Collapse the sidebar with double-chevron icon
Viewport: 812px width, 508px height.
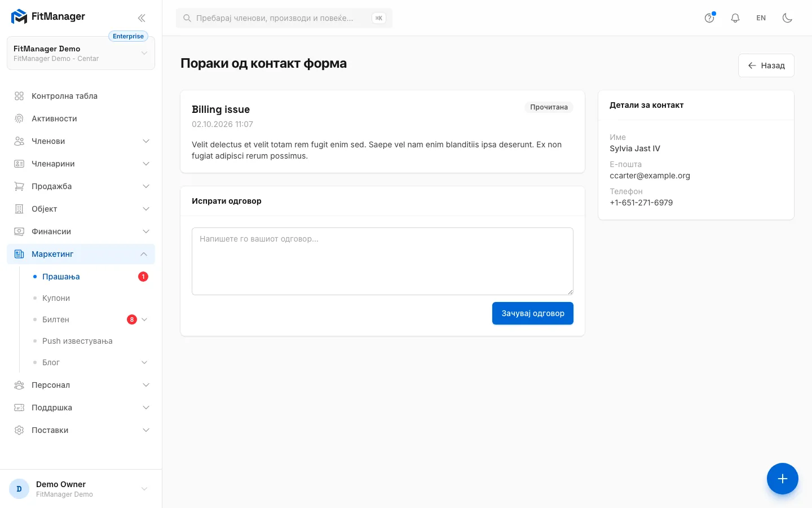142,18
